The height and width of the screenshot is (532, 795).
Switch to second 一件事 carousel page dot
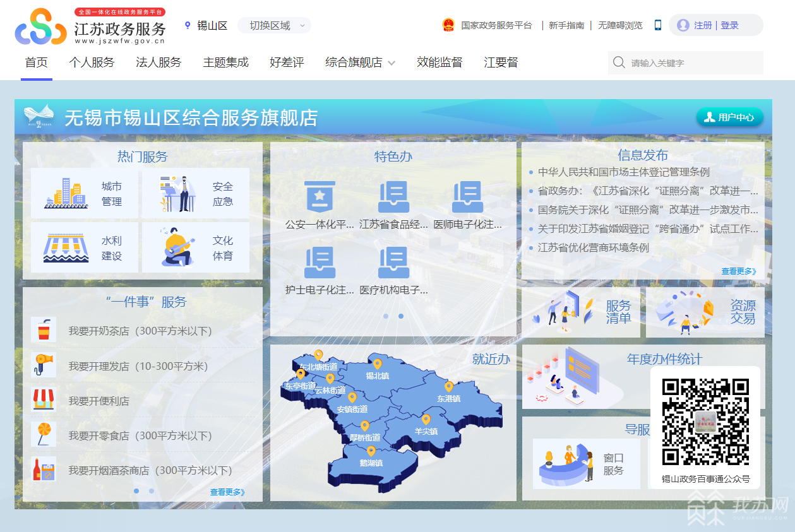[x=152, y=491]
